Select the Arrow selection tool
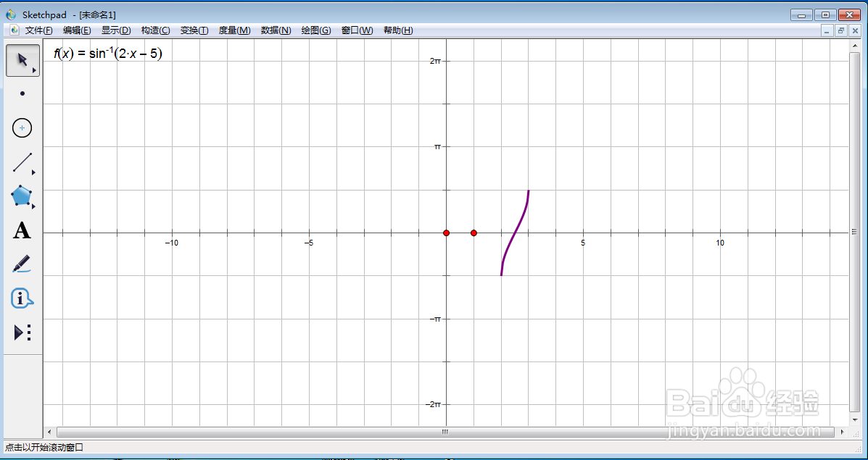 [22, 60]
